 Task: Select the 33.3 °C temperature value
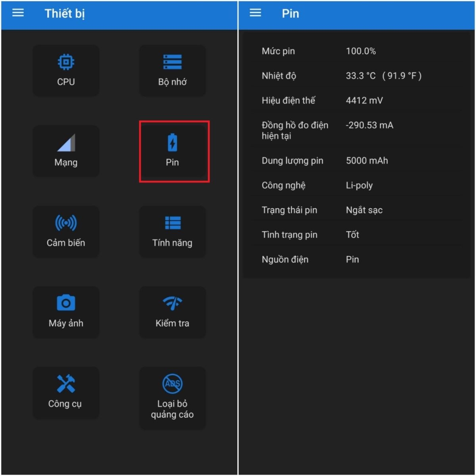[384, 76]
